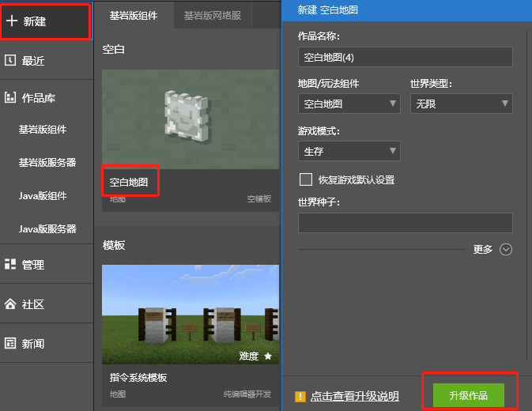Screen dimensions: 532x411
Task: Click the 难度 label on template image
Action: [x=249, y=356]
